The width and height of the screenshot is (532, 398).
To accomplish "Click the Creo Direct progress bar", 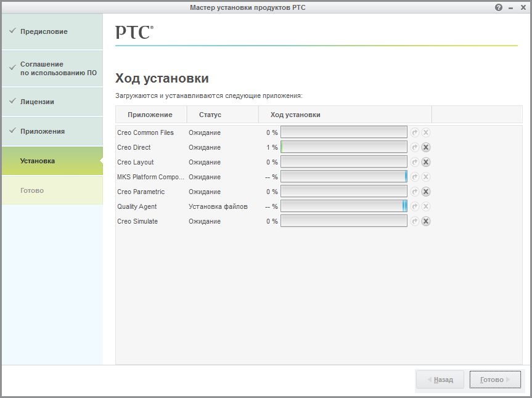I will pyautogui.click(x=344, y=147).
